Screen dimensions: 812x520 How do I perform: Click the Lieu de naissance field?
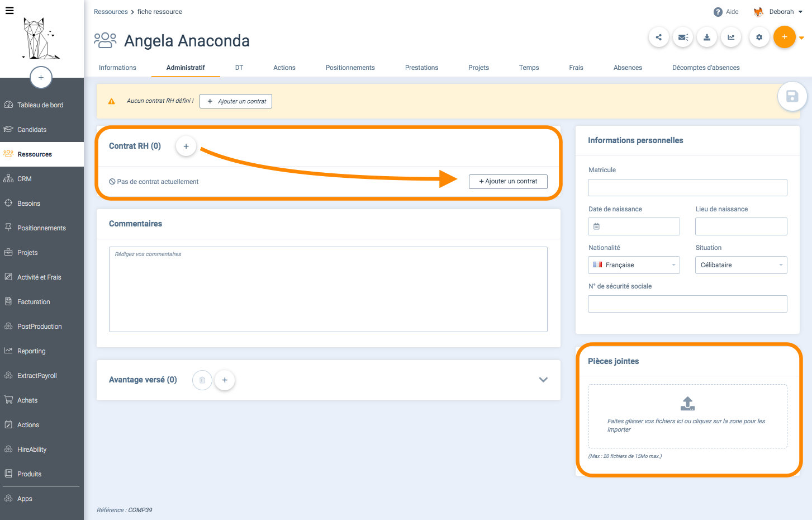(741, 226)
